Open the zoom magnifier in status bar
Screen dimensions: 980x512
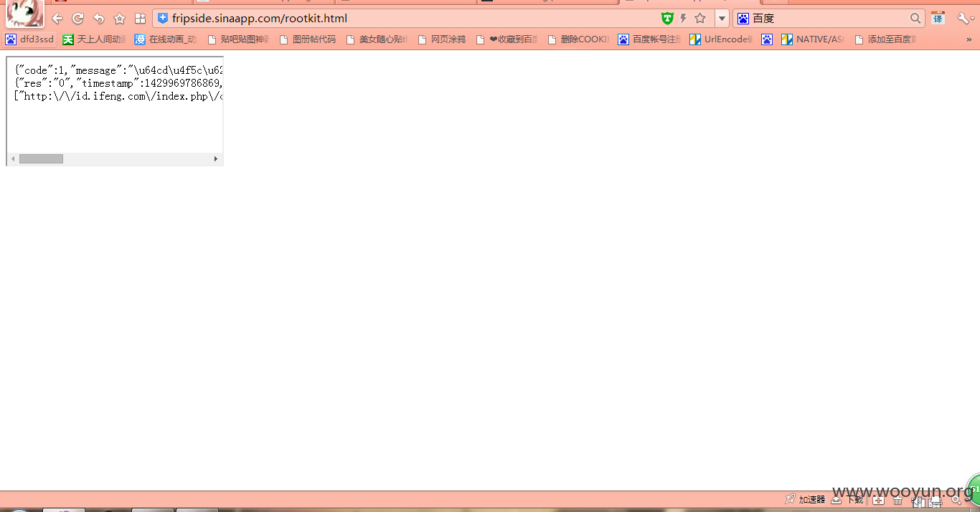click(x=956, y=500)
